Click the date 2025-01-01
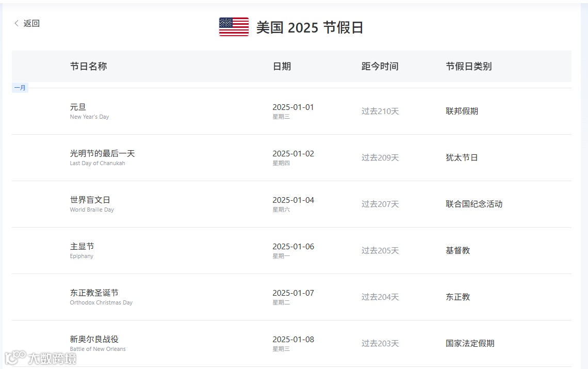The height and width of the screenshot is (369, 588). tap(293, 107)
